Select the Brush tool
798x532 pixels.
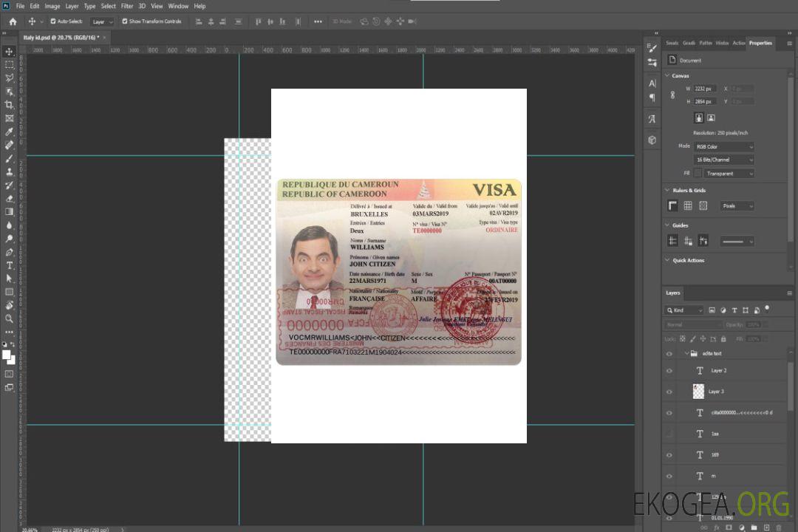tap(9, 158)
